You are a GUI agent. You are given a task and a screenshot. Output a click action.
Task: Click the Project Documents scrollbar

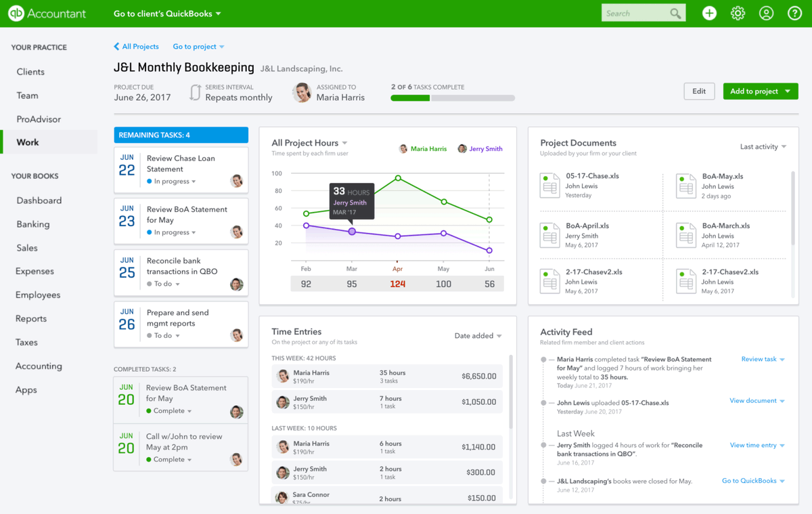tap(793, 208)
